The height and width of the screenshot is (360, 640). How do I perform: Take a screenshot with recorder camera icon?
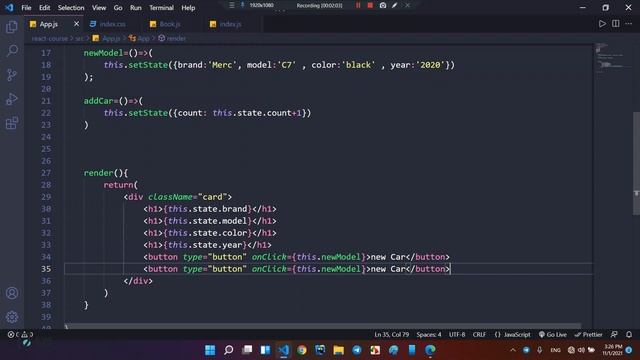(x=383, y=5)
